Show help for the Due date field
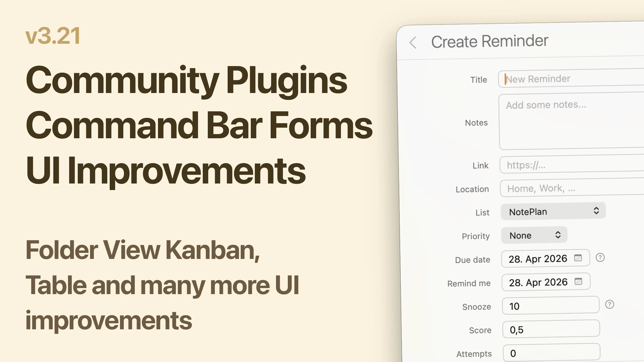The width and height of the screenshot is (644, 362). point(600,258)
